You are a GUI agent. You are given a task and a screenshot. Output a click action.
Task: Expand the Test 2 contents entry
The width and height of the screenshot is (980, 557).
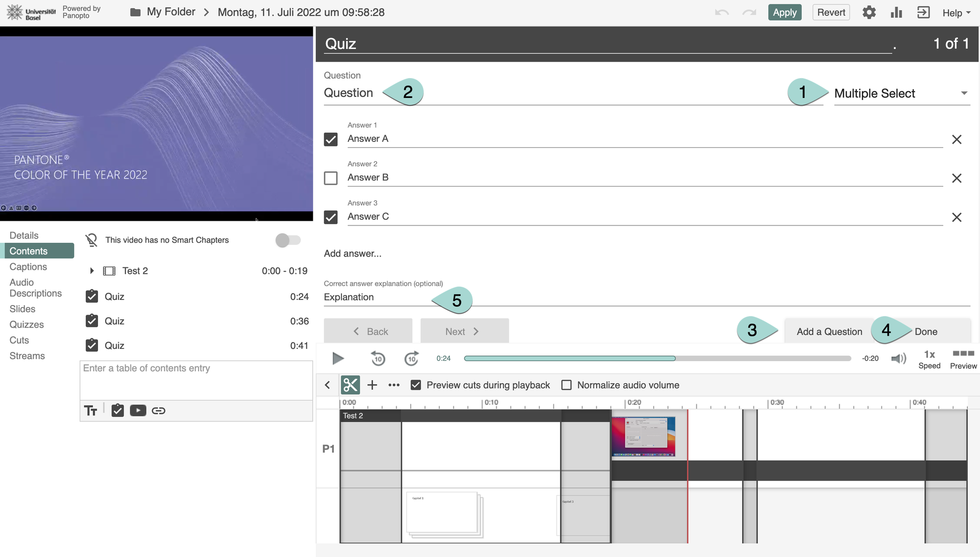(x=92, y=271)
